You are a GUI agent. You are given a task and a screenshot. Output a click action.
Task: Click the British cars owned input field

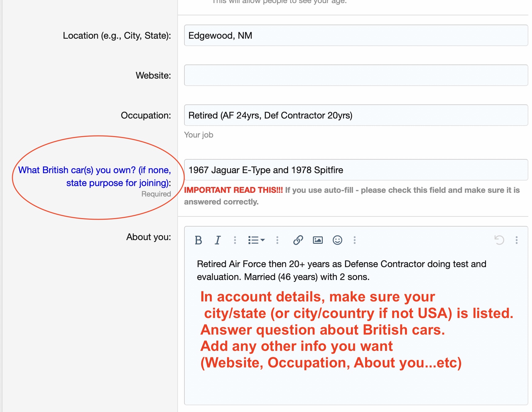coord(356,170)
